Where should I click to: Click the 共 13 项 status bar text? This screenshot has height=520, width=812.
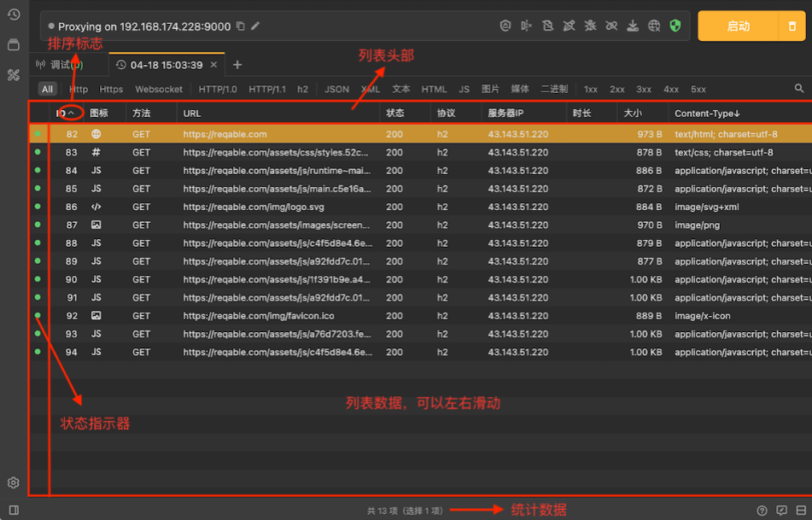tap(405, 511)
